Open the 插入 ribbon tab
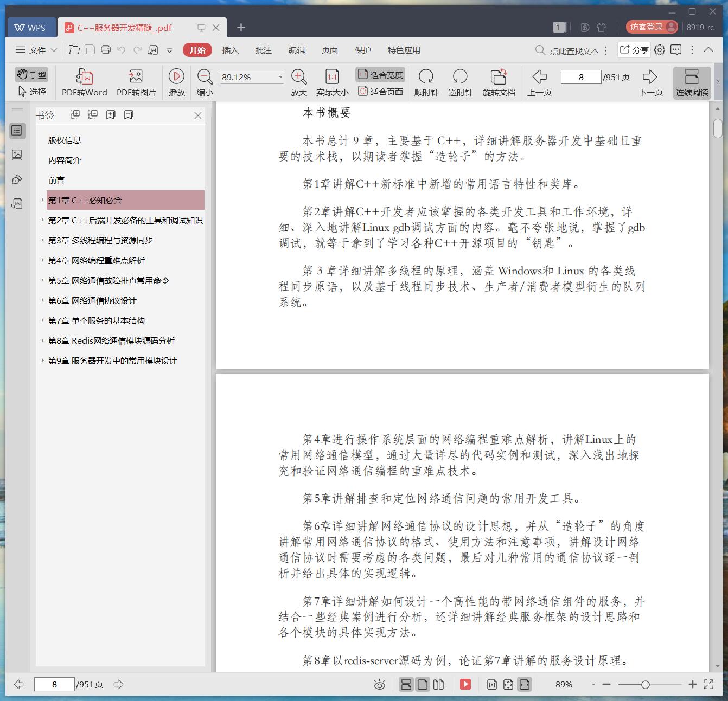The image size is (728, 701). (230, 50)
